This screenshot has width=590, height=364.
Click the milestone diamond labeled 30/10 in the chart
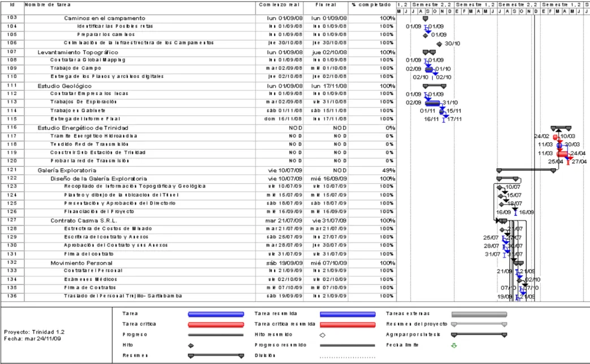(x=439, y=44)
